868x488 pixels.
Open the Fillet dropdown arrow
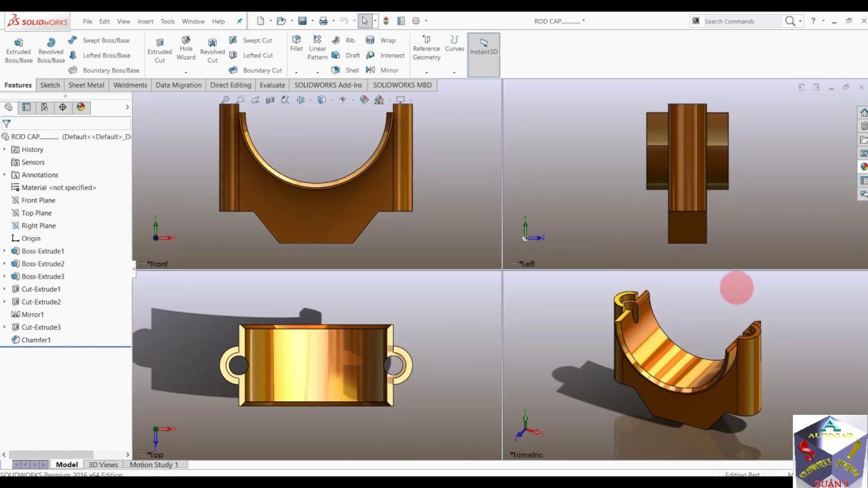tap(296, 72)
